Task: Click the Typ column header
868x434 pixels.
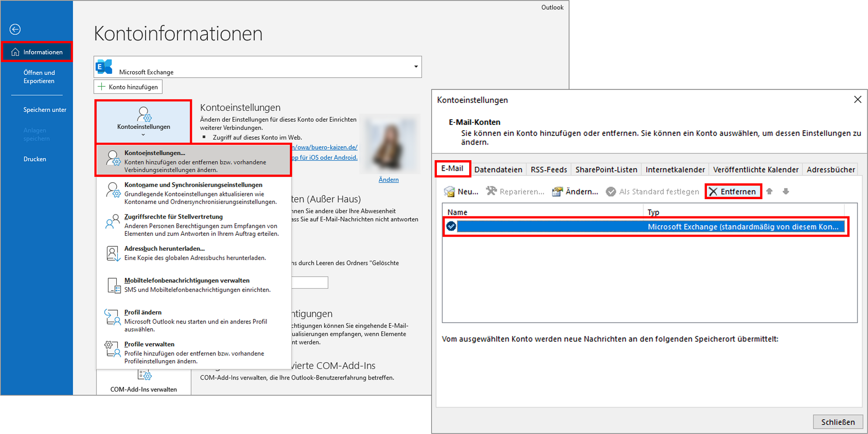Action: [x=744, y=212]
